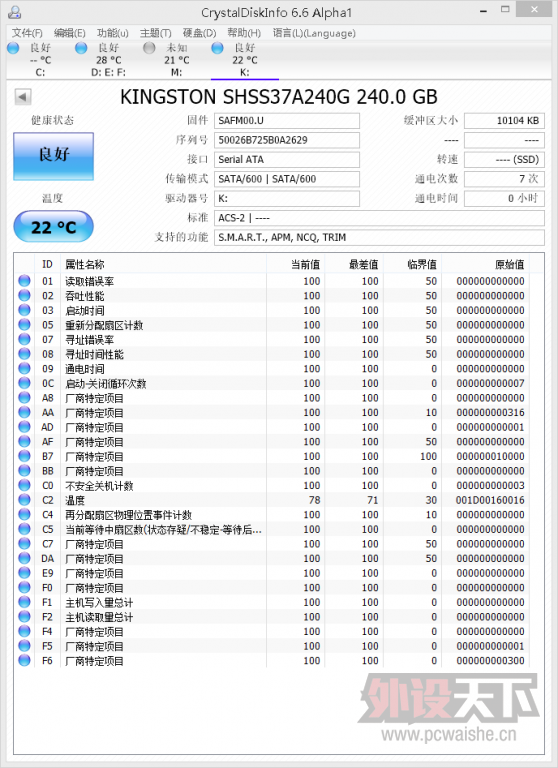Click status orb for attribute 01 row
This screenshot has width=558, height=768.
click(24, 281)
